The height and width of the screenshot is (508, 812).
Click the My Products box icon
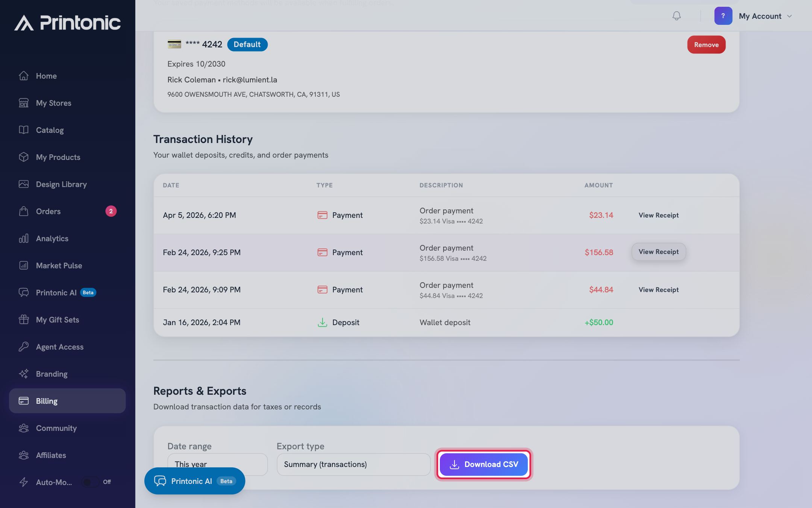tap(24, 157)
